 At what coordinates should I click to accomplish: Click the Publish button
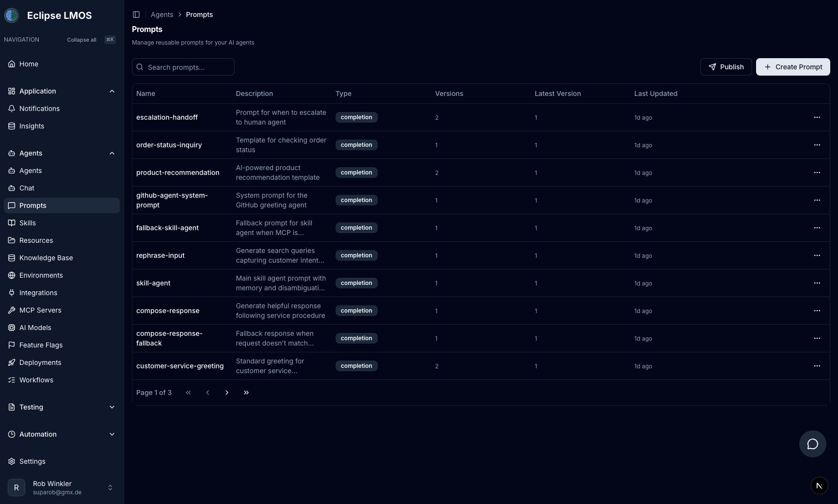tap(726, 67)
